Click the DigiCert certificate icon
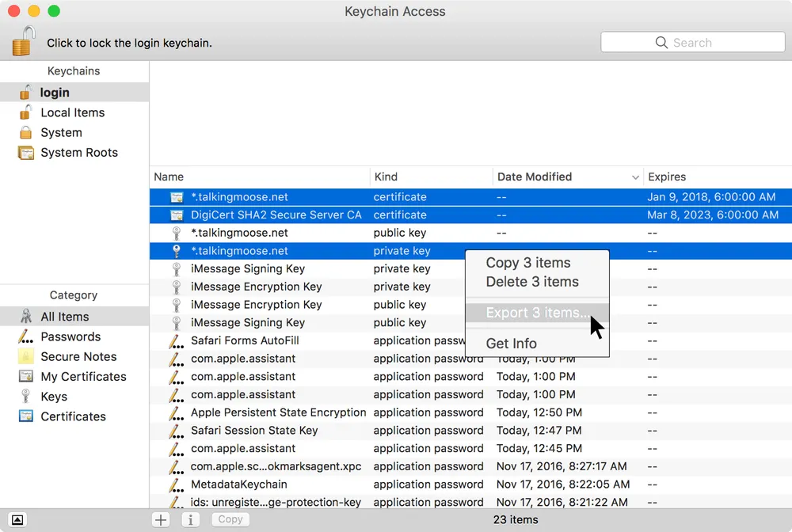Viewport: 792px width, 532px height. [x=177, y=215]
